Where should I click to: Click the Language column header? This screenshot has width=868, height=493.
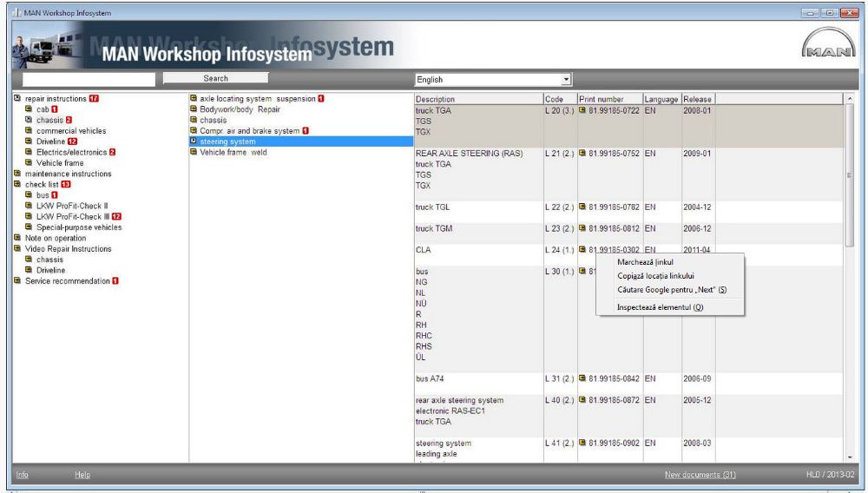(661, 99)
